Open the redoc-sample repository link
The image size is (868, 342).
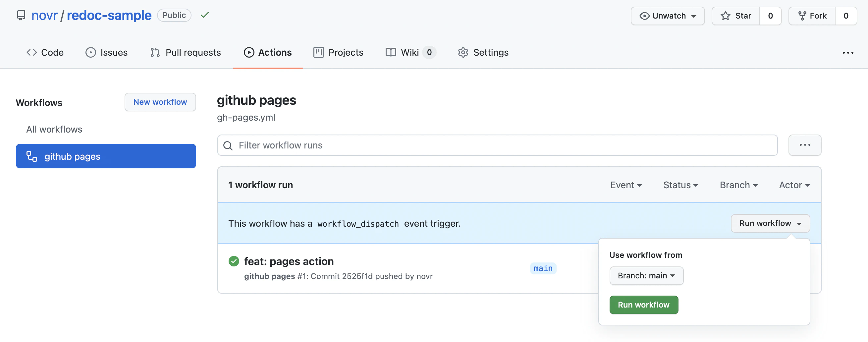point(109,16)
